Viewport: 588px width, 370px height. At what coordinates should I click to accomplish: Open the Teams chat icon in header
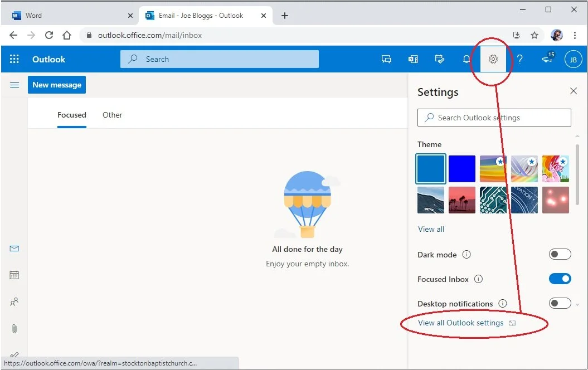(386, 59)
